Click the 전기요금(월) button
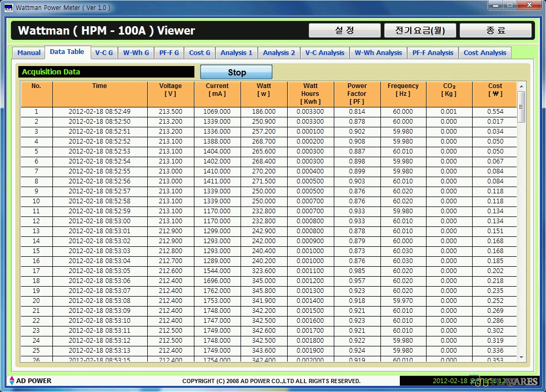This screenshot has height=392, width=546. pos(420,30)
